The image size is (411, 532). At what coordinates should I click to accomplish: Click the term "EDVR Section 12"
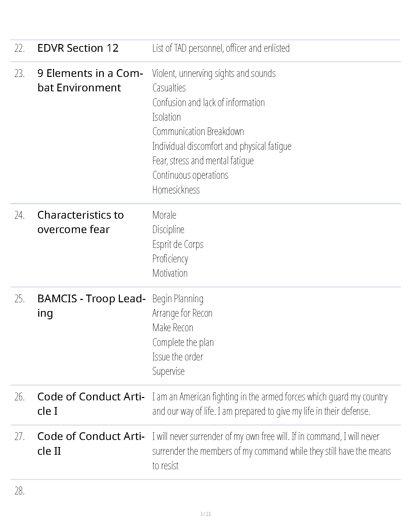[78, 48]
